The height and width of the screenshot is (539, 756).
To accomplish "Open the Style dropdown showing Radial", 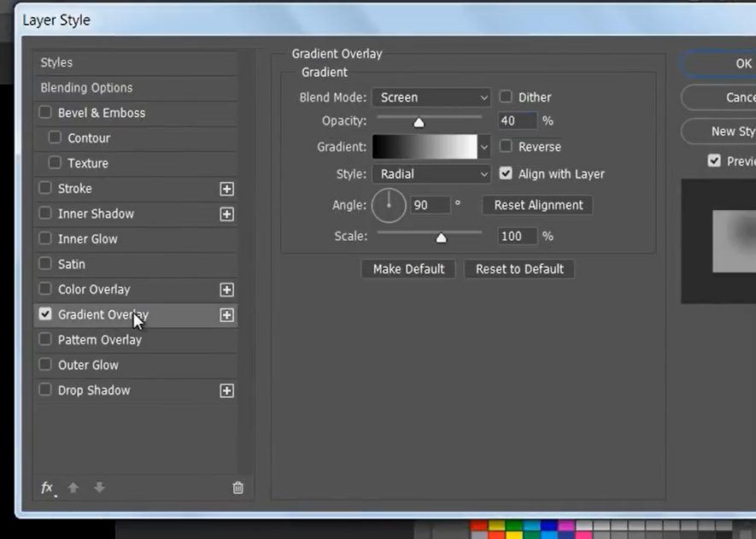I will click(x=431, y=174).
